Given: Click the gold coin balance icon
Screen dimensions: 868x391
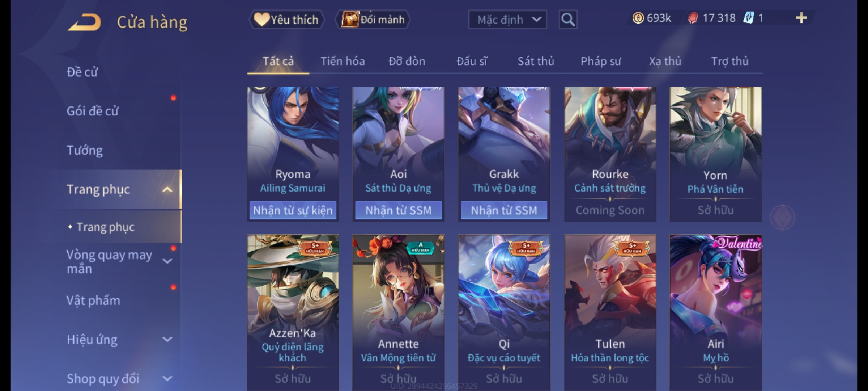Looking at the screenshot, I should coord(638,18).
